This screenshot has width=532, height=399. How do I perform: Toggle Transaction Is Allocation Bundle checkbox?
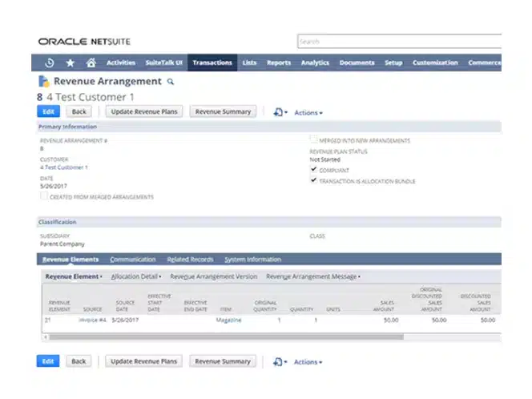(313, 181)
